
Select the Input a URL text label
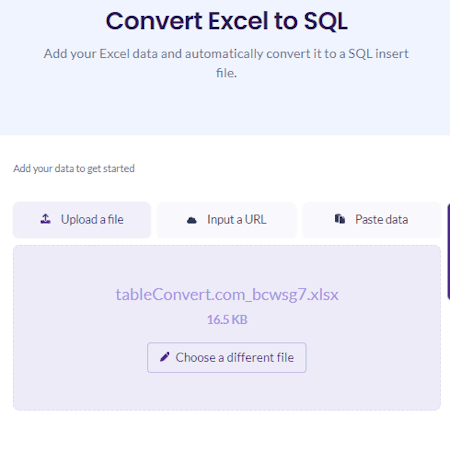tap(237, 220)
